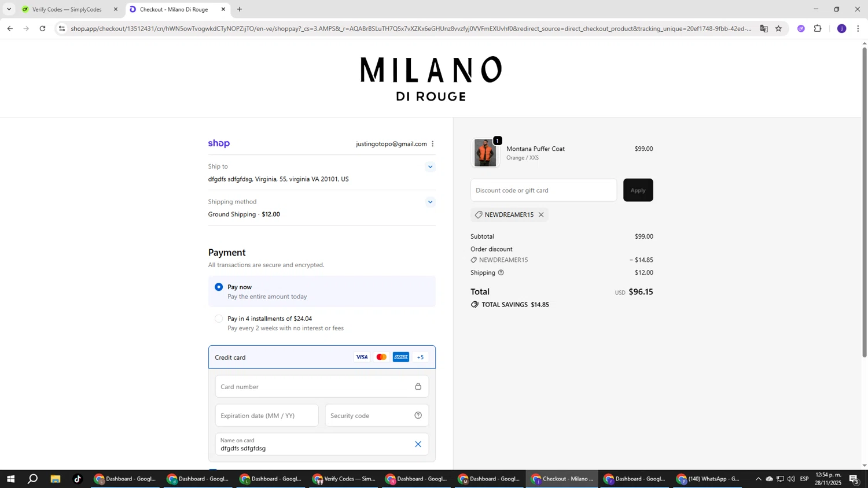
Task: Click the American Express icon
Action: (401, 357)
